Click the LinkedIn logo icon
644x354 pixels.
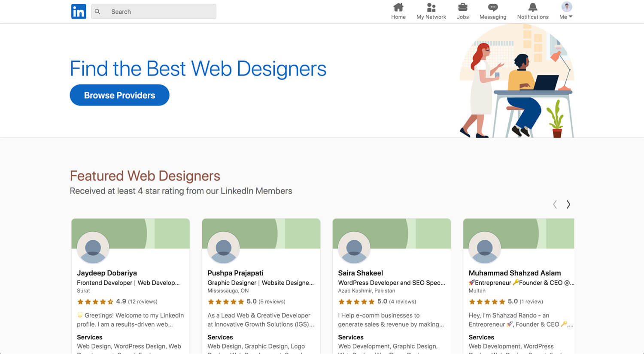coord(79,12)
